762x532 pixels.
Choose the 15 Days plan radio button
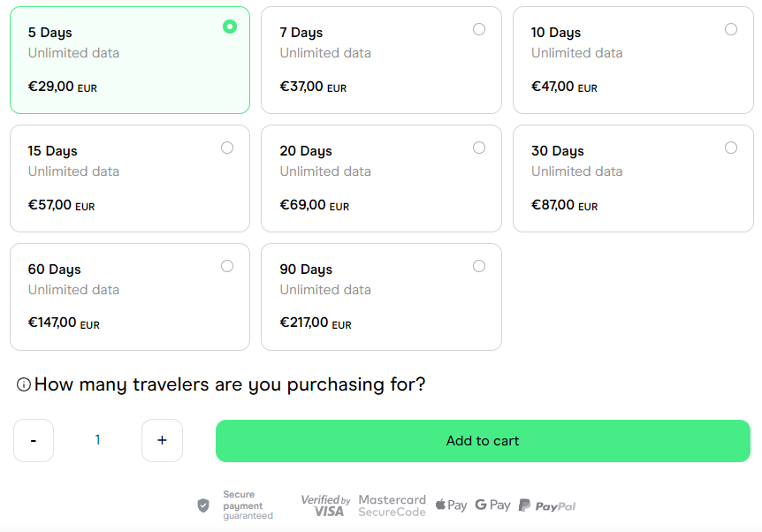[x=227, y=148]
